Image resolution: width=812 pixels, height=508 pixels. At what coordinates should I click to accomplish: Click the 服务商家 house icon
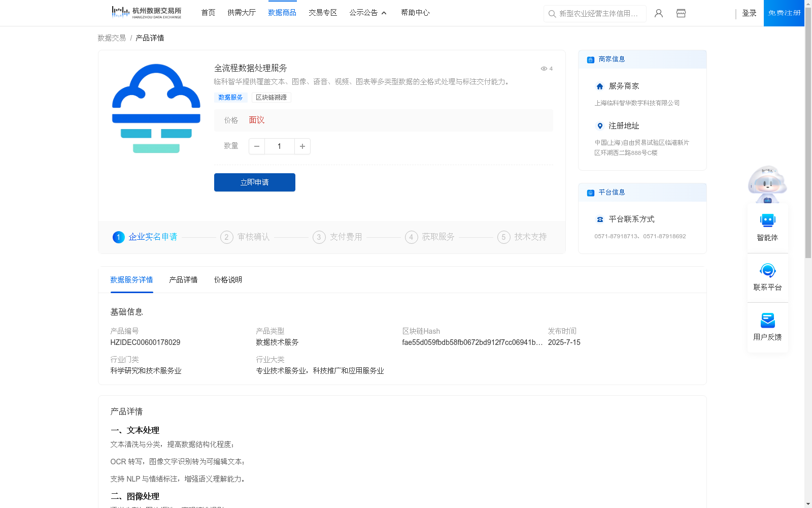point(600,86)
